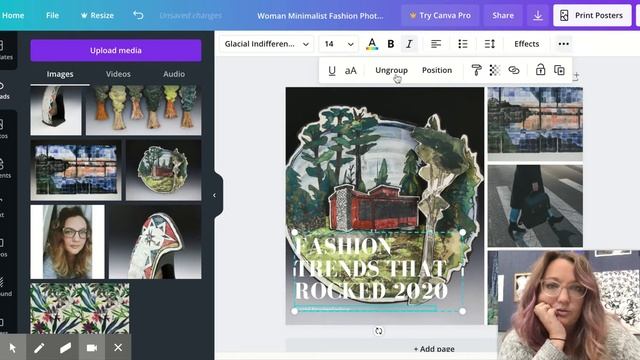Toggle italic formatting
This screenshot has height=360, width=640.
click(x=409, y=44)
